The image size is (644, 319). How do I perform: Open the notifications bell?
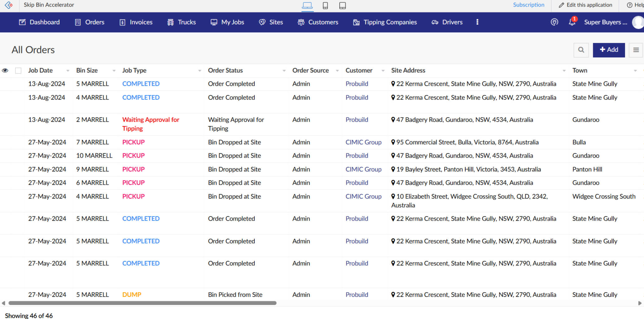click(x=572, y=22)
